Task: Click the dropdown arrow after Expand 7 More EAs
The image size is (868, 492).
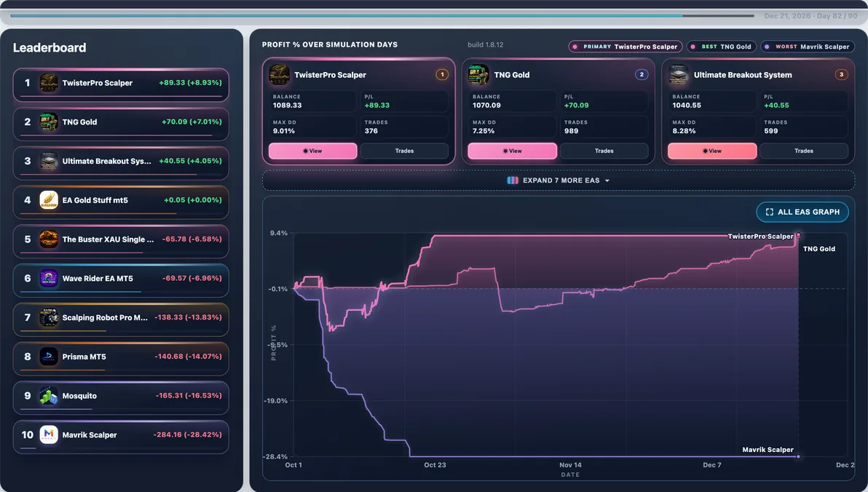Action: click(x=607, y=181)
